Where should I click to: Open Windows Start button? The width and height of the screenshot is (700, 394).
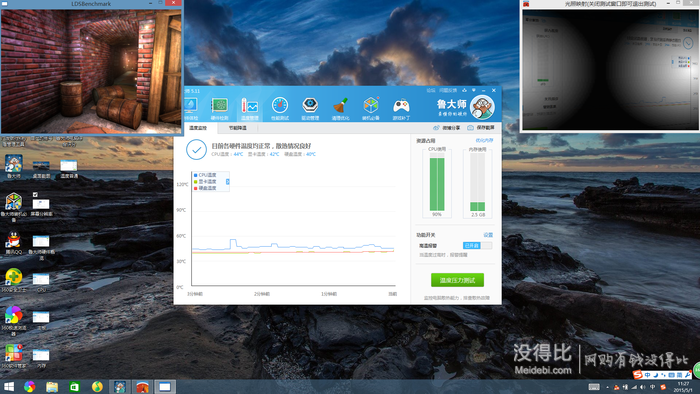[x=8, y=386]
